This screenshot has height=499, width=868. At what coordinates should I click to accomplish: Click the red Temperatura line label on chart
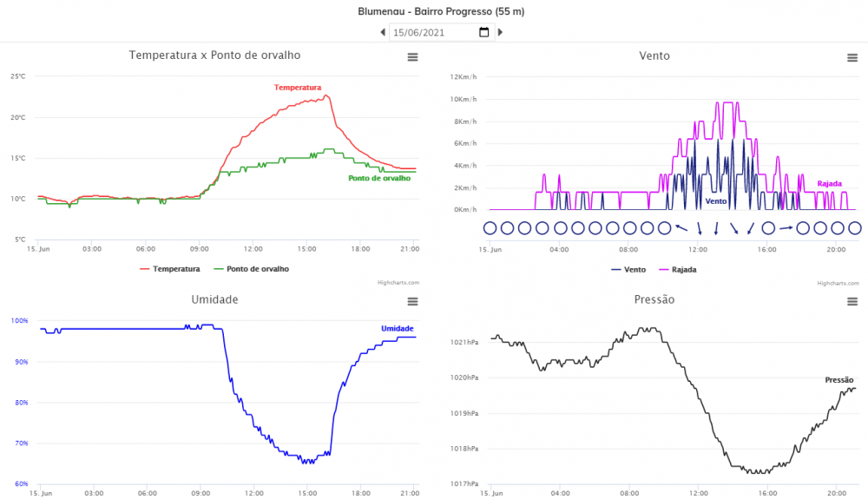[x=298, y=88]
